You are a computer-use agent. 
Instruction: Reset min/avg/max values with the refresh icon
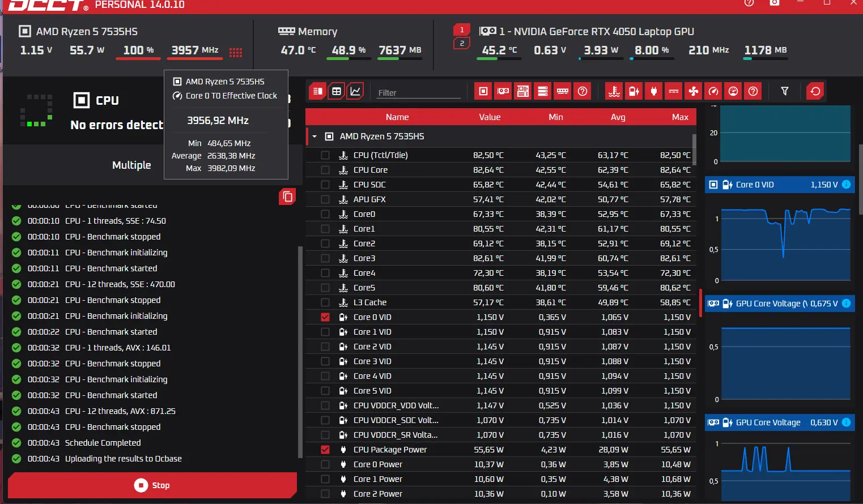pyautogui.click(x=815, y=91)
